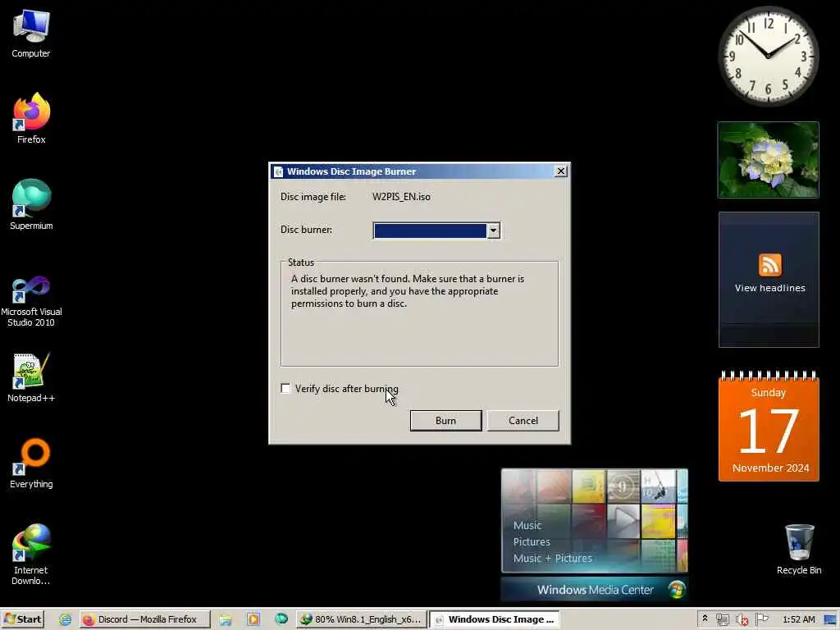This screenshot has width=840, height=630.
Task: Click the taskbar clock showing 1:52 AM
Action: (798, 619)
